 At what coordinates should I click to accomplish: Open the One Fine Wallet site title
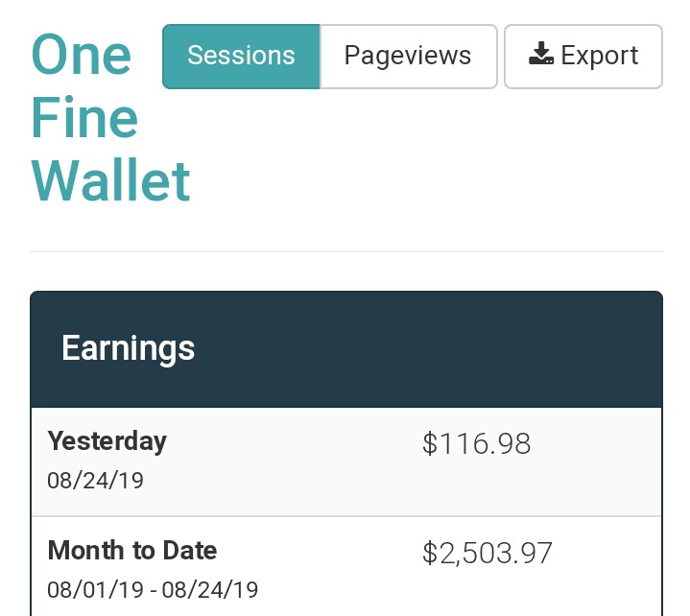110,117
